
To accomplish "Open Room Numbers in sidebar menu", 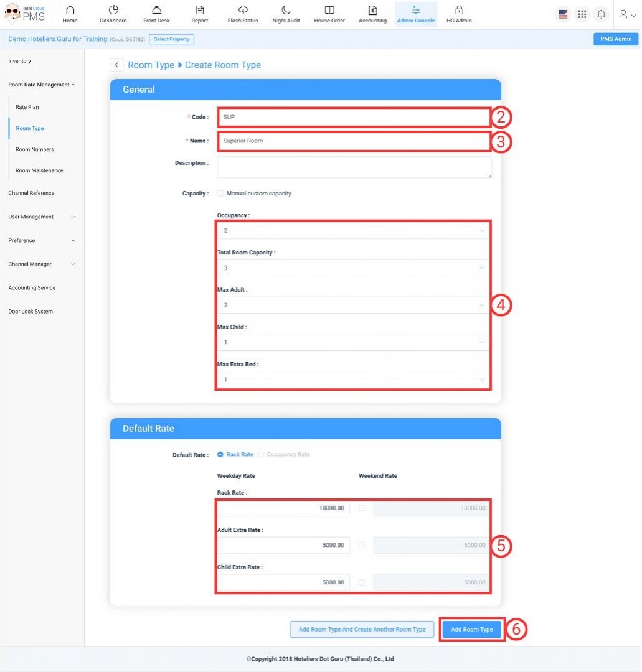I will click(x=35, y=150).
